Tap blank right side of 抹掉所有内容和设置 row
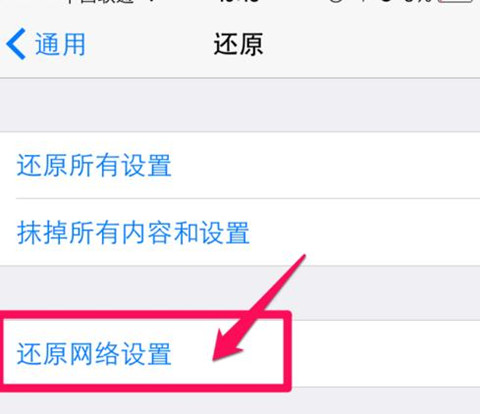Image resolution: width=480 pixels, height=414 pixels. pos(365,232)
